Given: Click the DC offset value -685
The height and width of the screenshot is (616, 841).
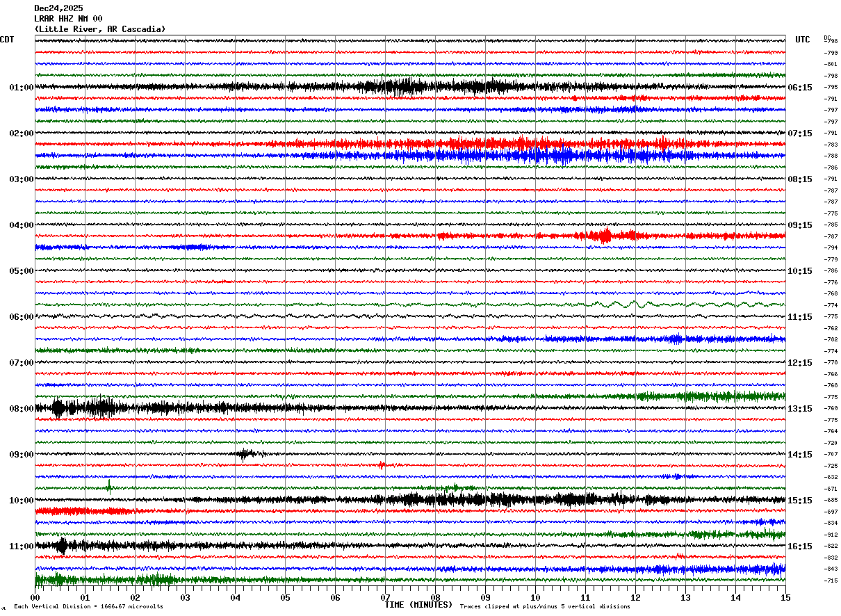Looking at the screenshot, I should [831, 501].
